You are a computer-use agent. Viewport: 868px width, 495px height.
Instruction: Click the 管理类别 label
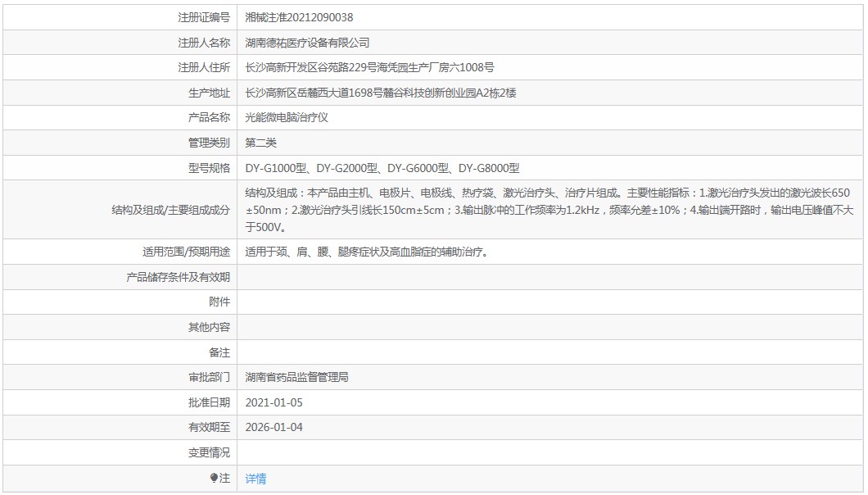tap(209, 143)
